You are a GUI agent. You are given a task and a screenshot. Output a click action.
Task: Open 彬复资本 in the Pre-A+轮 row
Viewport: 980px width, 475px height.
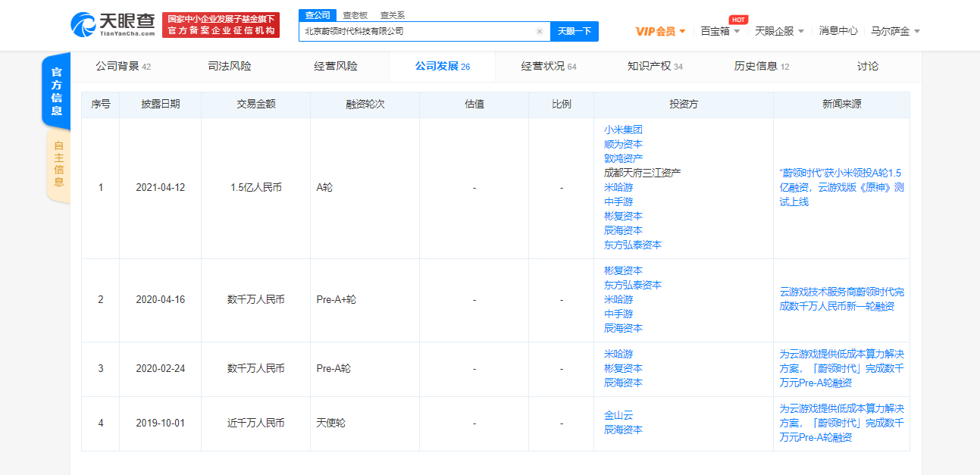[x=623, y=270]
